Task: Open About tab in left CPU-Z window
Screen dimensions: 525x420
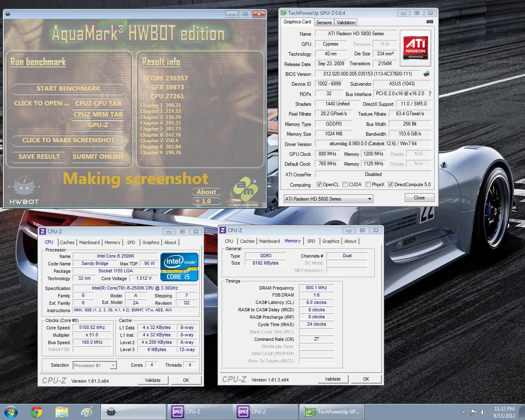Action: [170, 242]
